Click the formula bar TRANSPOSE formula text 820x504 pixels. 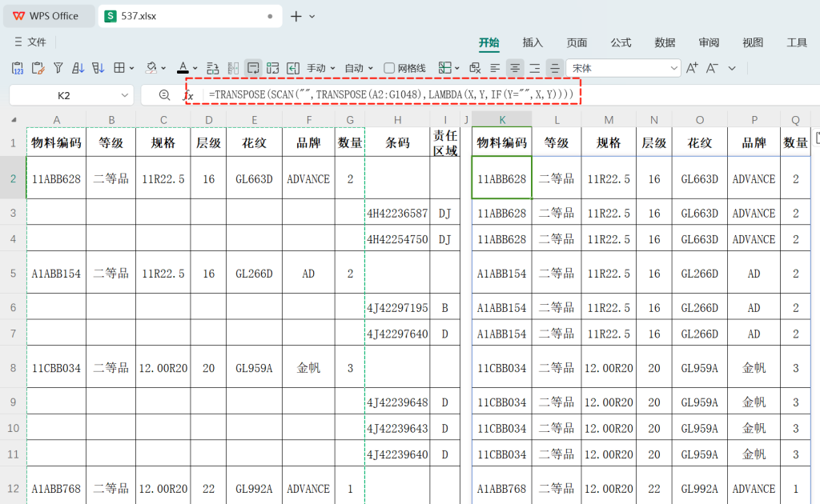(391, 94)
